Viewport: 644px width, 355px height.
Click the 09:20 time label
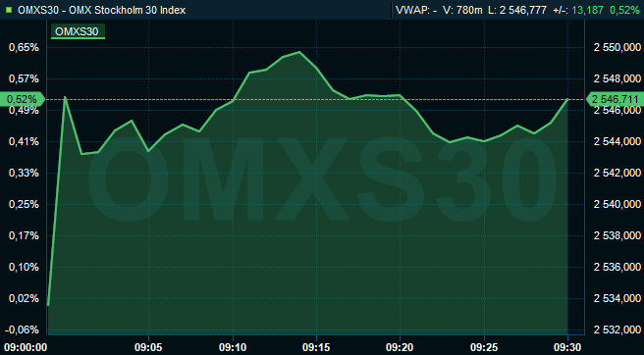[400, 347]
